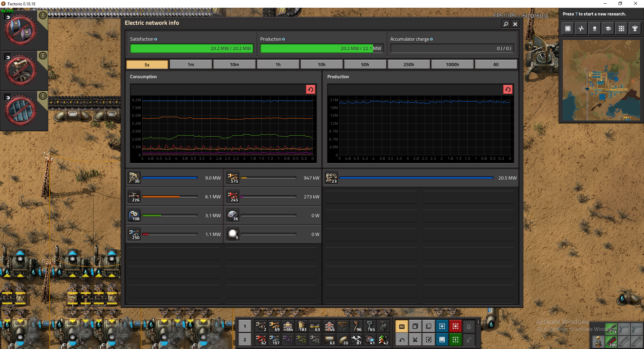Viewport: 644px width, 349px height.
Task: Select the 50h time range
Action: 365,64
